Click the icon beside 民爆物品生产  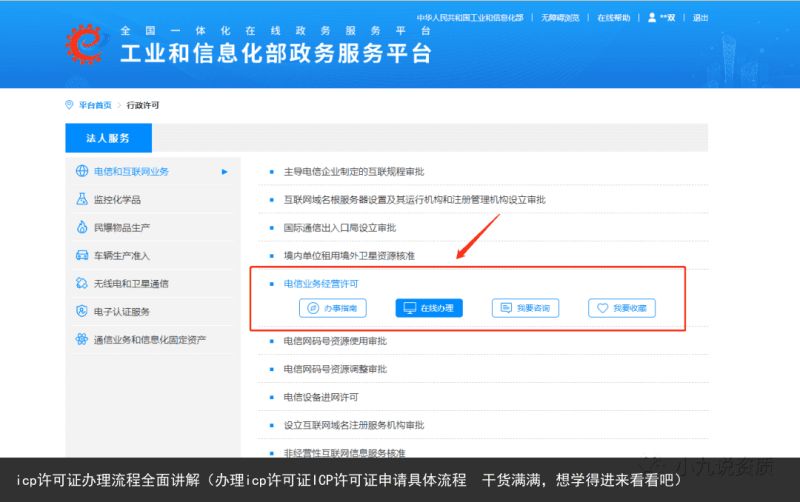(x=82, y=227)
